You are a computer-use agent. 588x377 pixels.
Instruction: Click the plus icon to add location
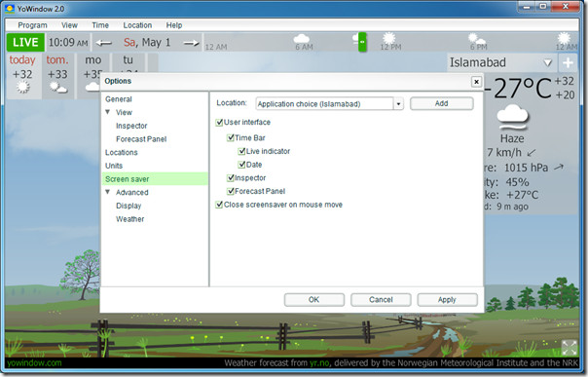569,62
